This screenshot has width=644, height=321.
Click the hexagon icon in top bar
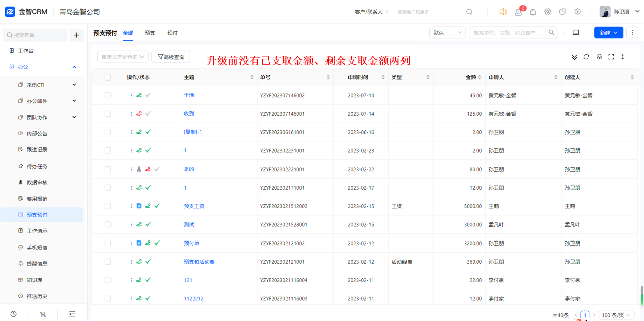pos(578,12)
